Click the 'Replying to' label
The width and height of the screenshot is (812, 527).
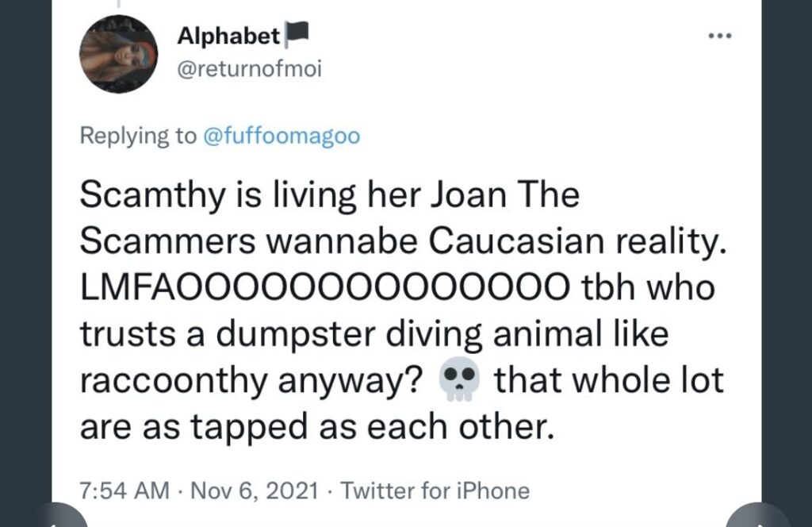pyautogui.click(x=137, y=137)
